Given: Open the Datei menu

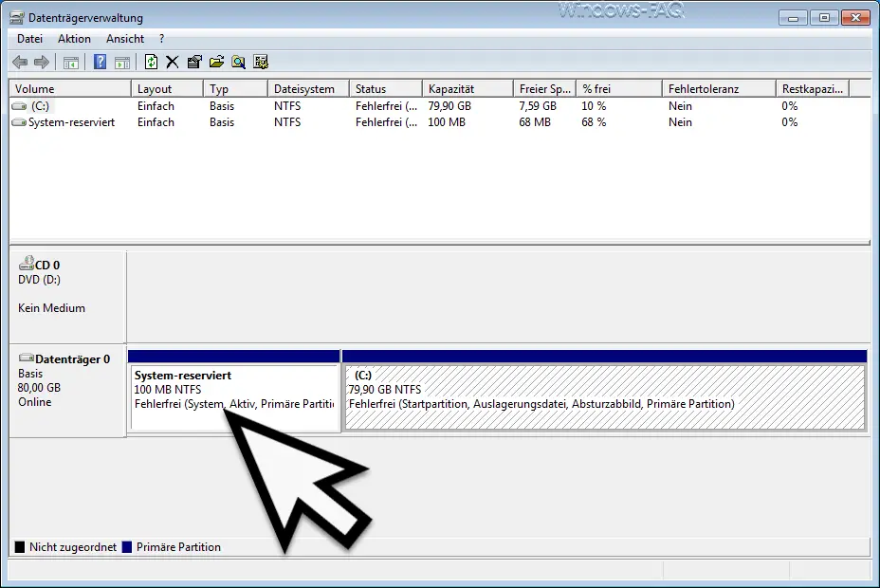Looking at the screenshot, I should click(x=29, y=39).
